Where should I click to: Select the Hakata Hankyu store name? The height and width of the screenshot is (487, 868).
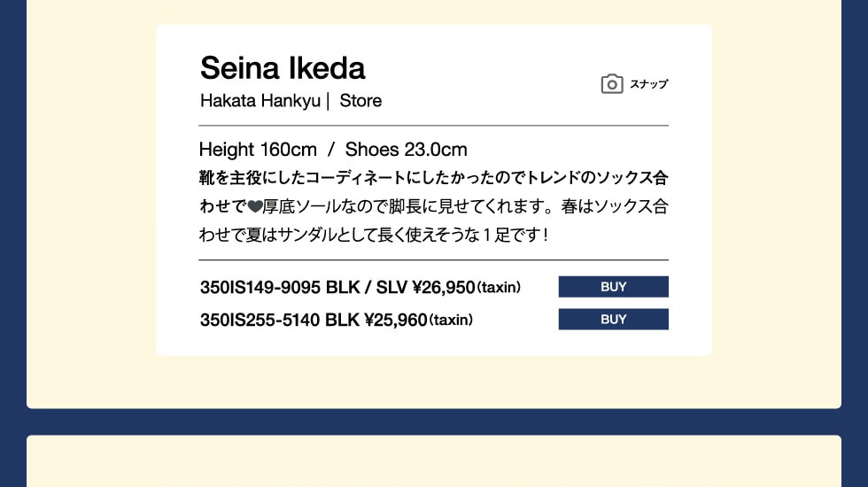(x=260, y=101)
